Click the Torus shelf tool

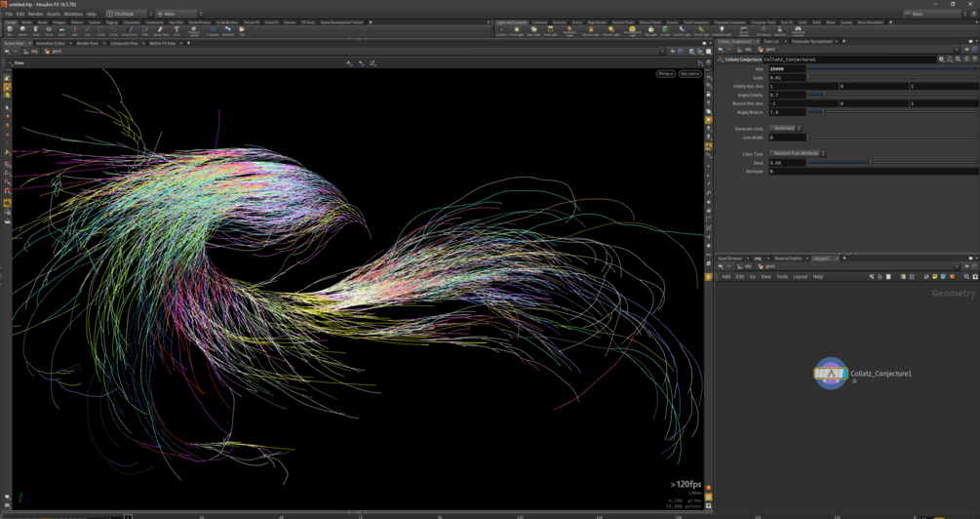(48, 30)
